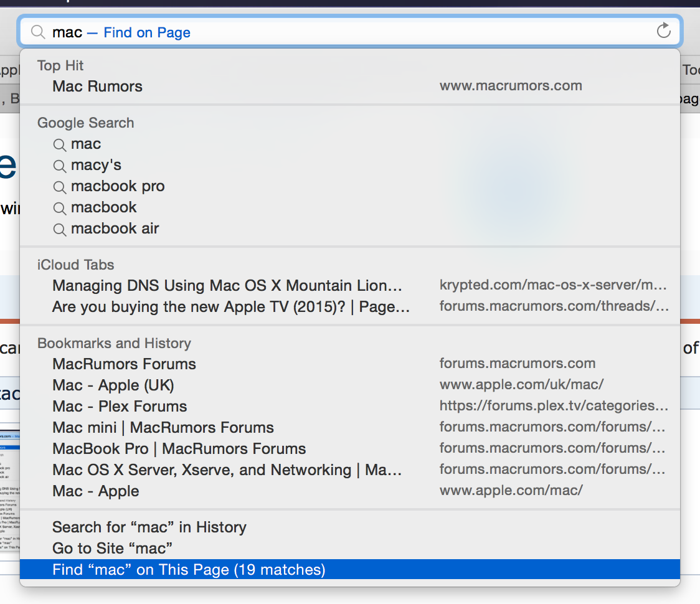Open 'Mac OS X Server, Xserve, and Networking'
Image resolution: width=700 pixels, height=604 pixels.
349,470
